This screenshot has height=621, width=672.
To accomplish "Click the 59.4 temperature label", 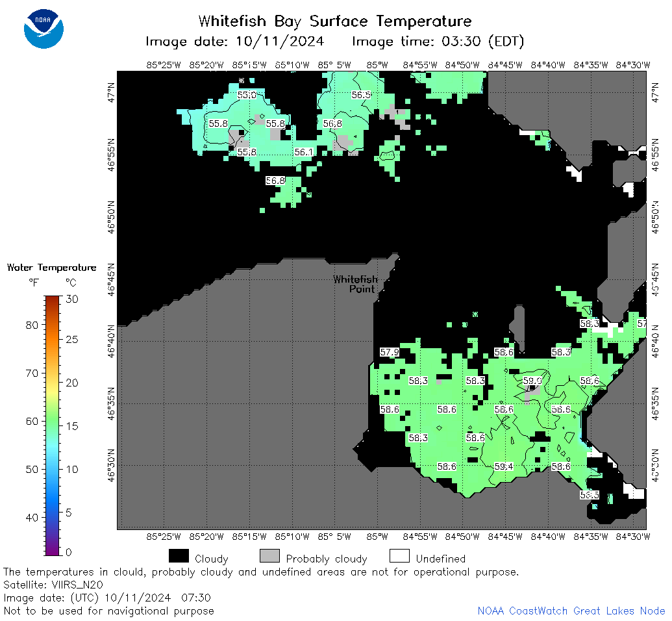I will 504,466.
